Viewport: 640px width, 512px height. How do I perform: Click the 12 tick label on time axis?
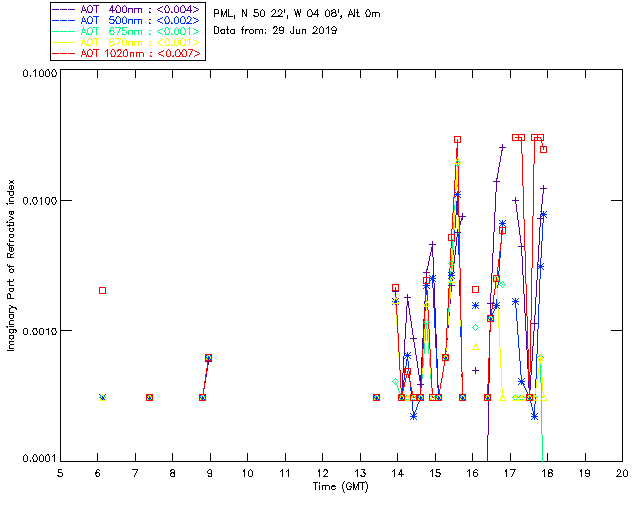322,473
